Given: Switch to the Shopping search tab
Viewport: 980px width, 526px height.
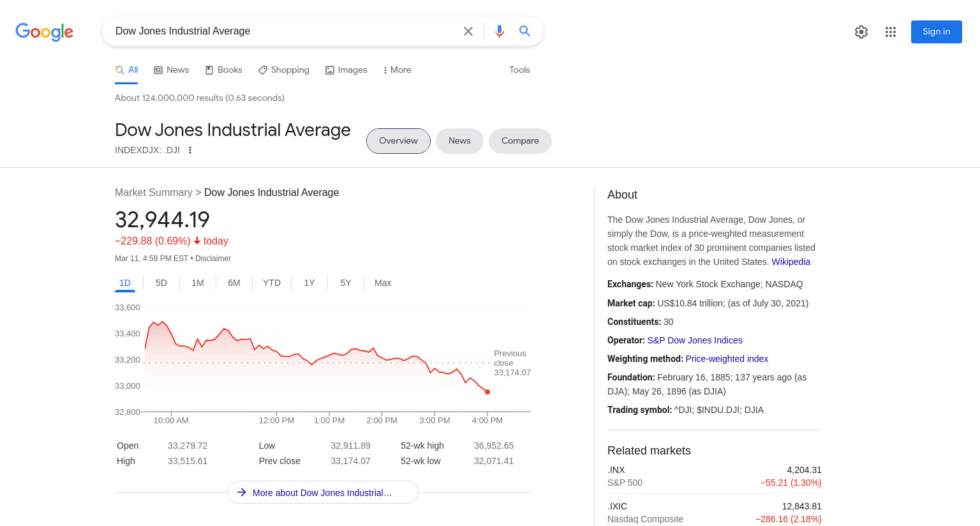Looking at the screenshot, I should coord(283,70).
